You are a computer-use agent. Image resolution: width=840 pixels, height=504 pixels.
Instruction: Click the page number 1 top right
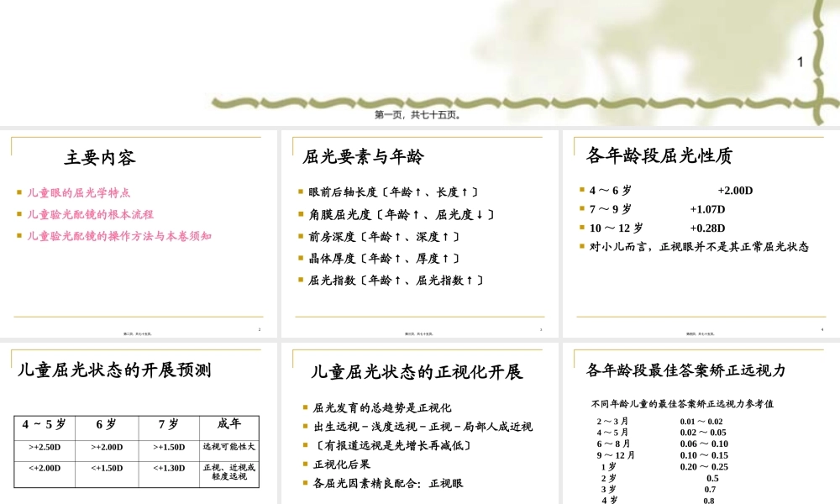pos(799,62)
